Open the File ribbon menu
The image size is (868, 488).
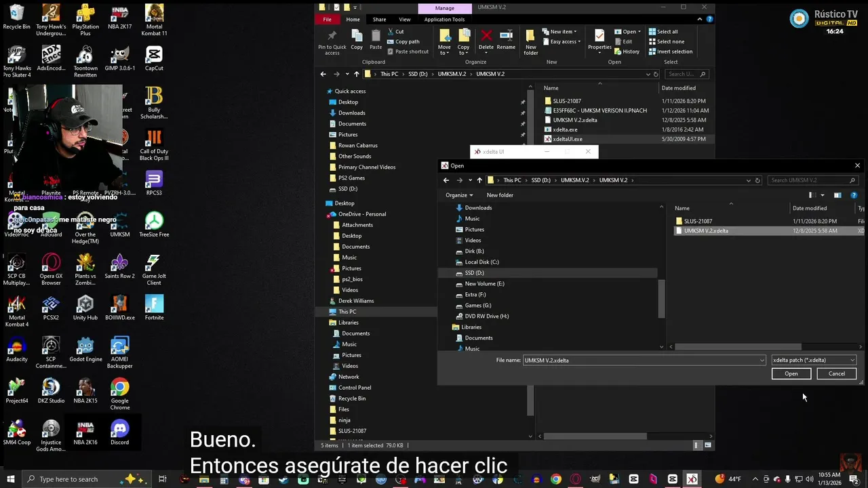pyautogui.click(x=328, y=20)
